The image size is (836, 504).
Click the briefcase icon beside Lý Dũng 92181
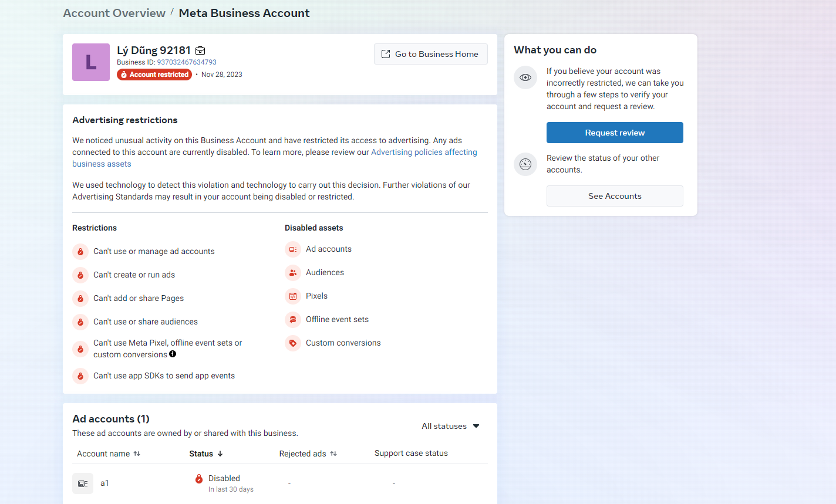(x=200, y=50)
